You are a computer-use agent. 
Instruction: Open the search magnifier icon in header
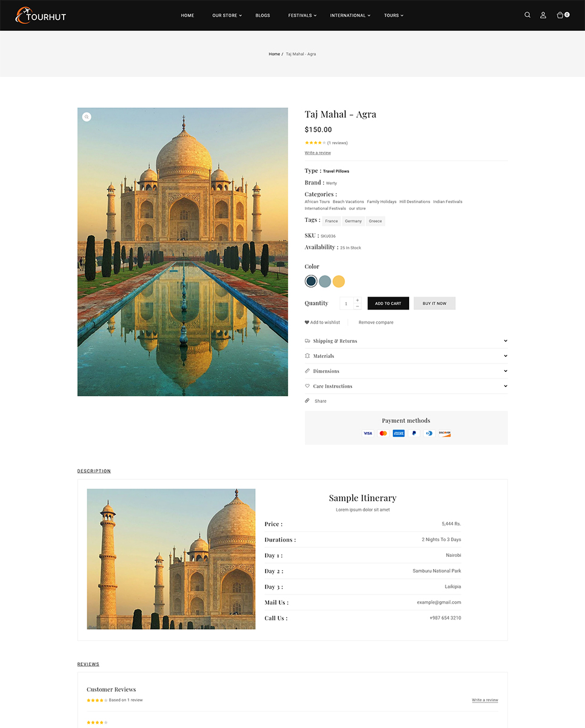(x=527, y=15)
